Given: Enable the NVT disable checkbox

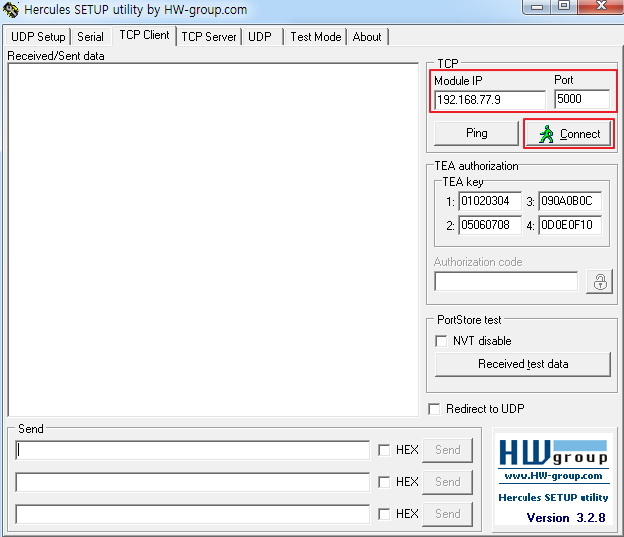Looking at the screenshot, I should pyautogui.click(x=441, y=341).
